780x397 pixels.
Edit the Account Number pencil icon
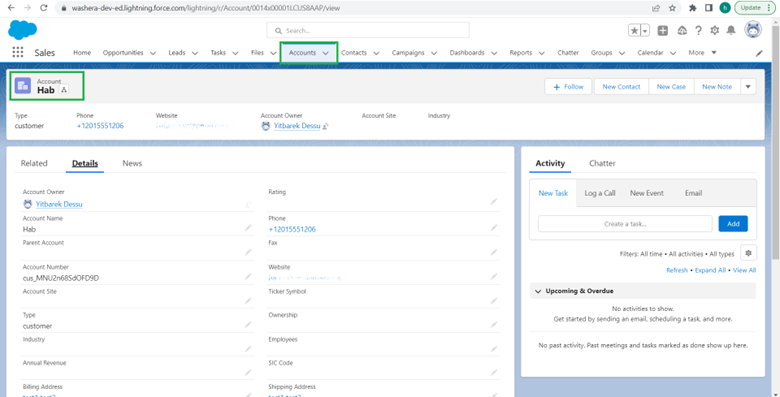click(248, 276)
